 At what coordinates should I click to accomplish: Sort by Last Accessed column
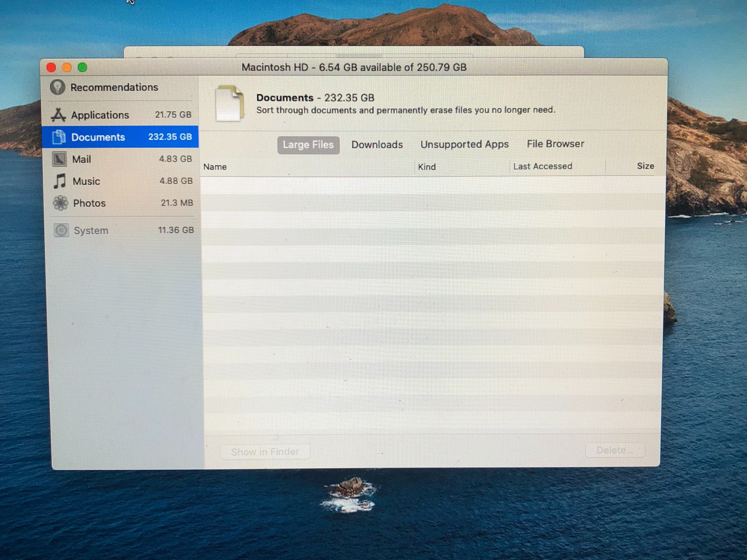pos(542,166)
